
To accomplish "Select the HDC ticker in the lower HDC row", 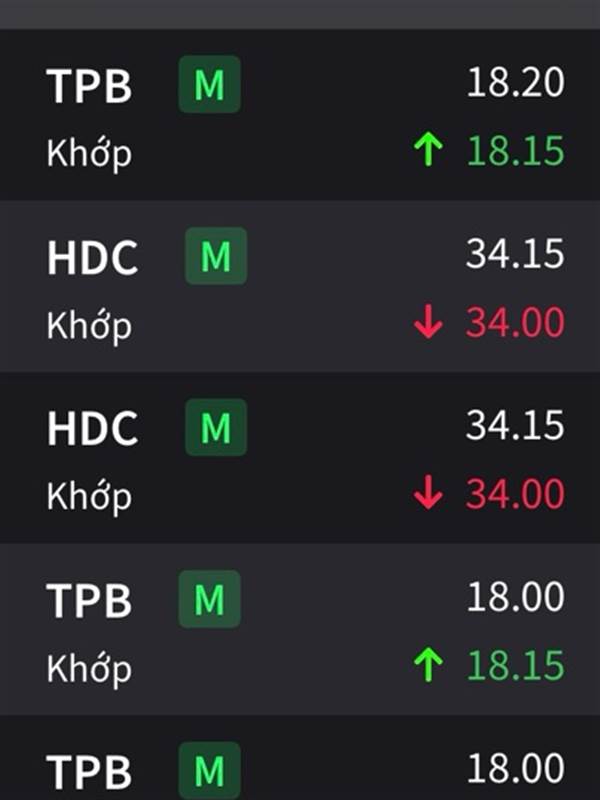I will coord(92,429).
